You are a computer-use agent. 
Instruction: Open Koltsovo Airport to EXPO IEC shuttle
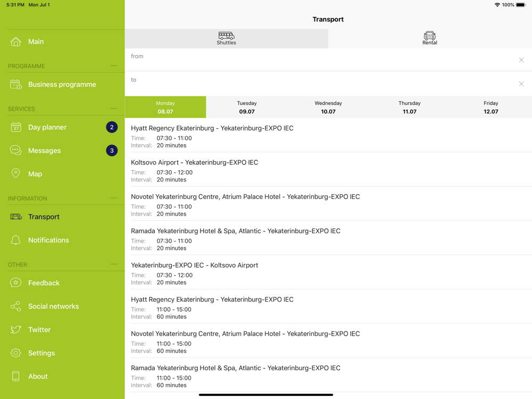tap(328, 171)
